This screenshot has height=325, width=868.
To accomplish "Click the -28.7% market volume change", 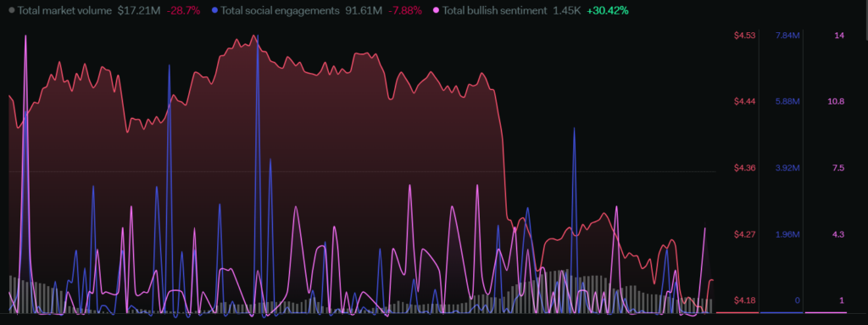I will 183,10.
